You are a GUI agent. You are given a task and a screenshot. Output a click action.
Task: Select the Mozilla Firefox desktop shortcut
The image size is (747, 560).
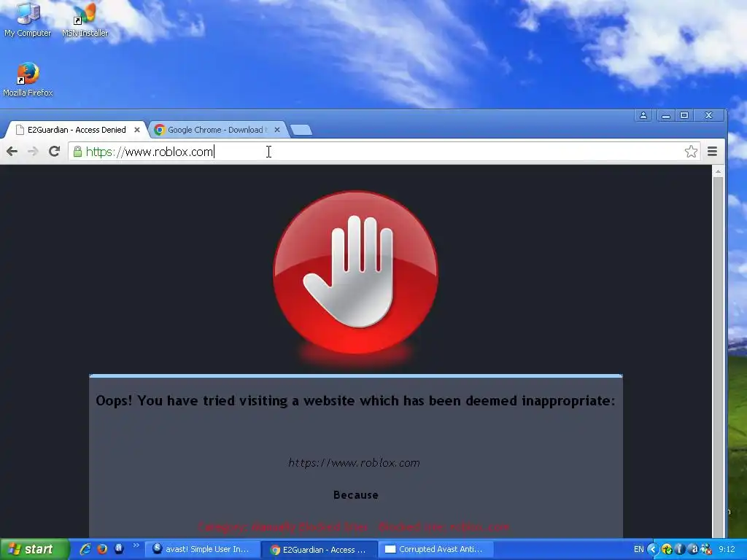pyautogui.click(x=28, y=79)
